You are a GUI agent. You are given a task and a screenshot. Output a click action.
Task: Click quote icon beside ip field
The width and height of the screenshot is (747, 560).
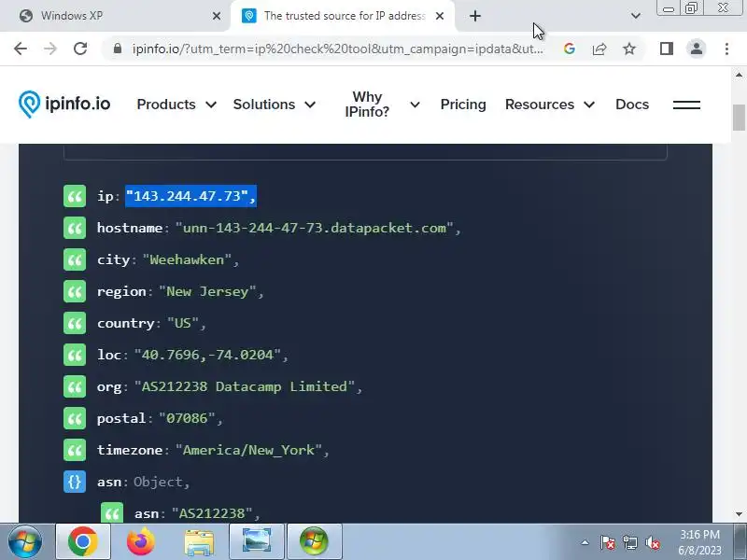(x=75, y=196)
